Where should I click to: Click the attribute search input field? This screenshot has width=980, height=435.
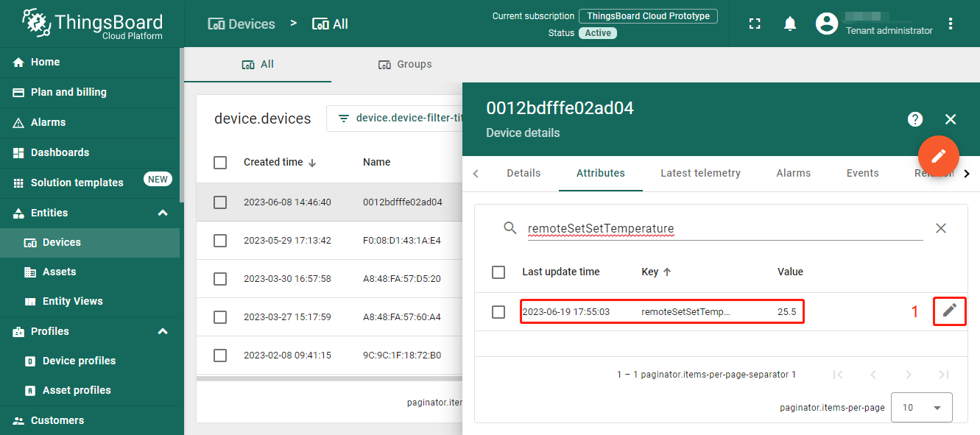point(725,229)
